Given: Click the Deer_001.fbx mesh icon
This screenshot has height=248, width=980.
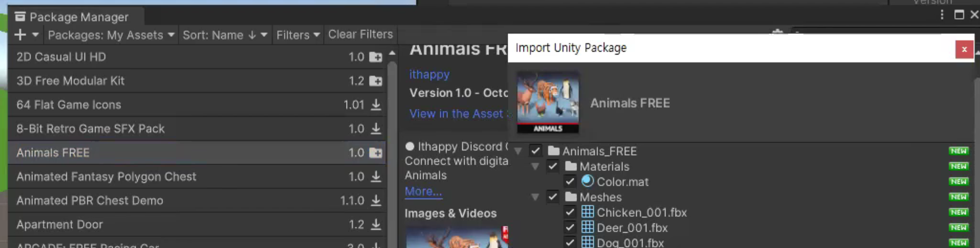Looking at the screenshot, I should (588, 227).
